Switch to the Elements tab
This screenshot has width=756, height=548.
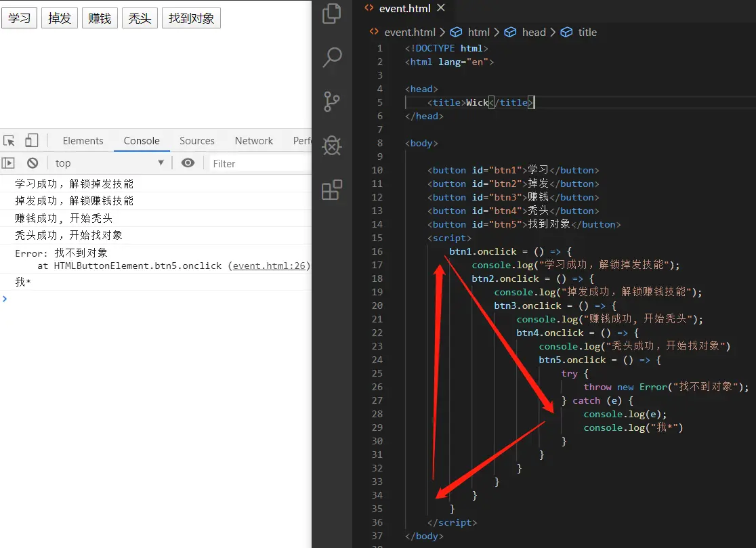83,141
